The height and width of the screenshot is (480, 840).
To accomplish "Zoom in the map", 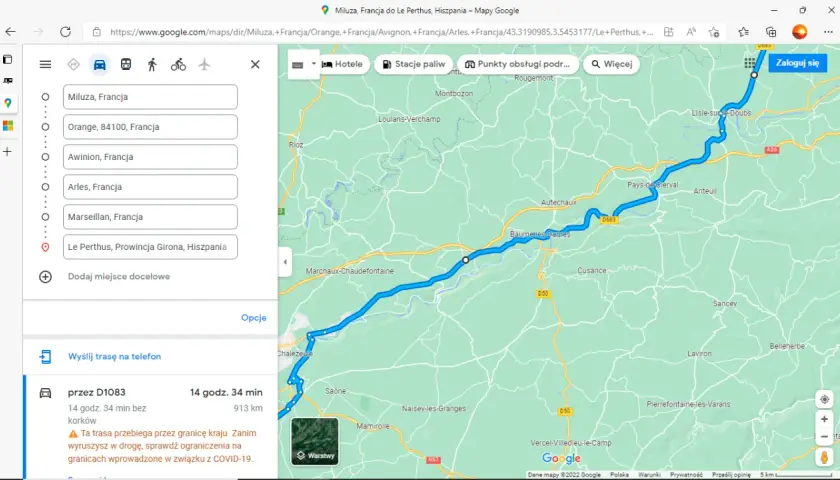I will (x=824, y=419).
